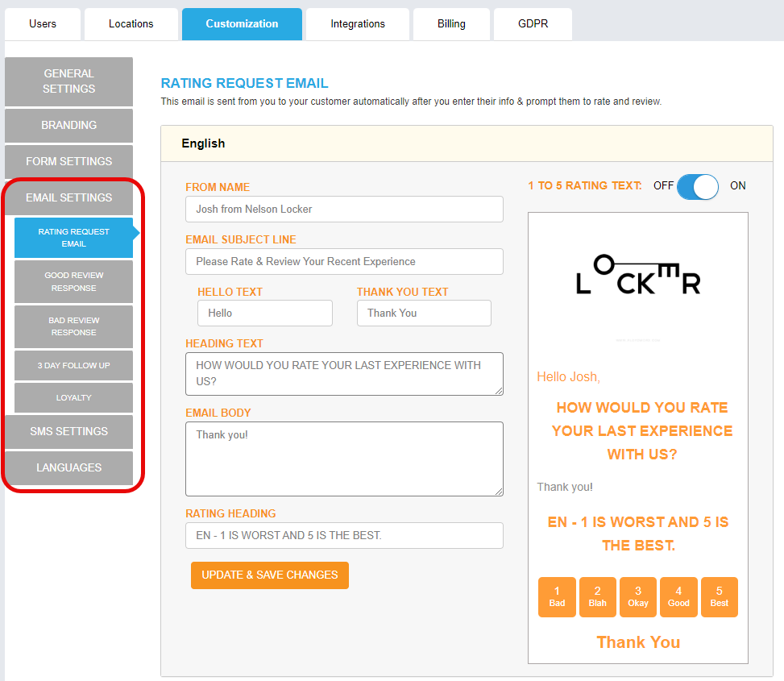Open the Good Review Response settings
This screenshot has width=784, height=681.
(x=73, y=281)
